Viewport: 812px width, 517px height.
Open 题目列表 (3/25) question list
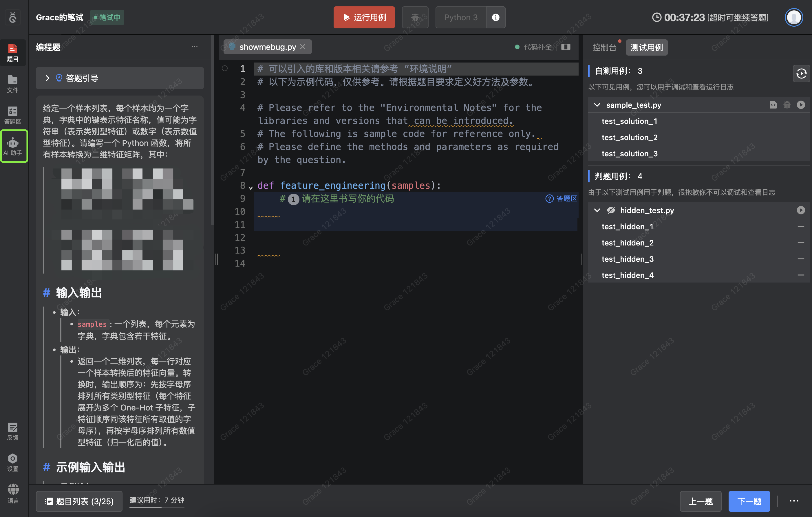click(x=79, y=501)
